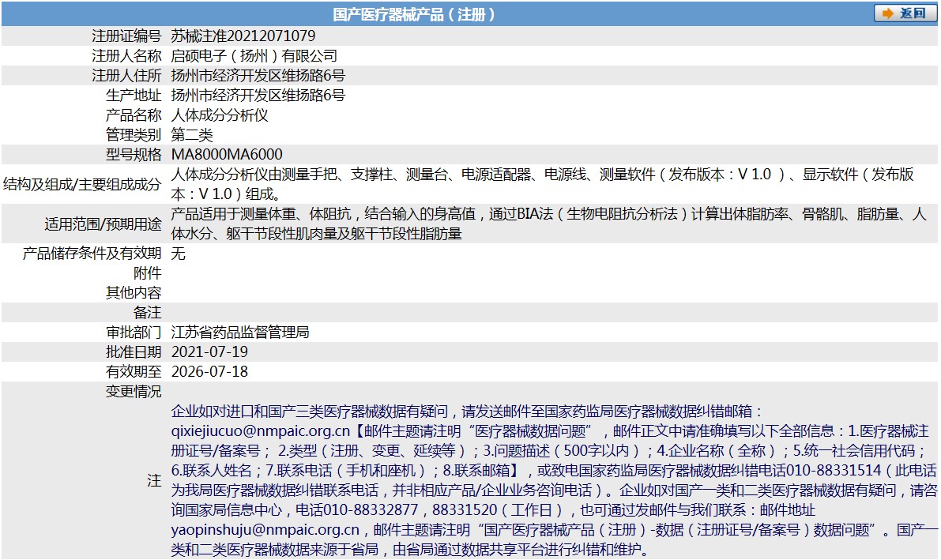Click the 注册人住所 label

[x=126, y=76]
